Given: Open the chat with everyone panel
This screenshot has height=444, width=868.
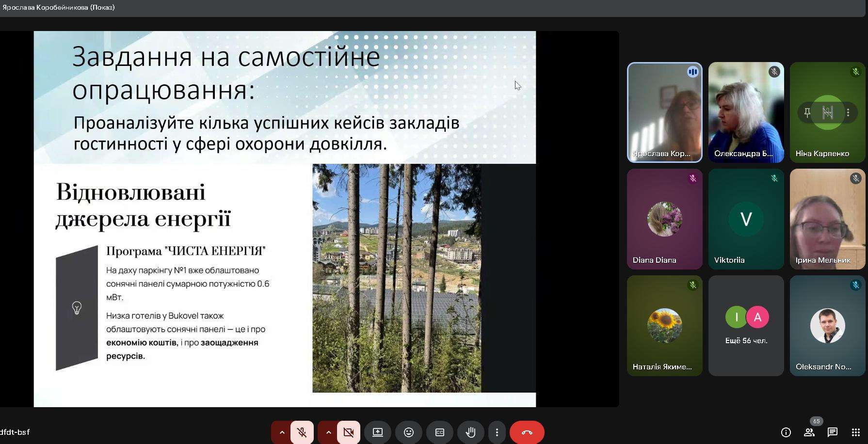Looking at the screenshot, I should [833, 432].
